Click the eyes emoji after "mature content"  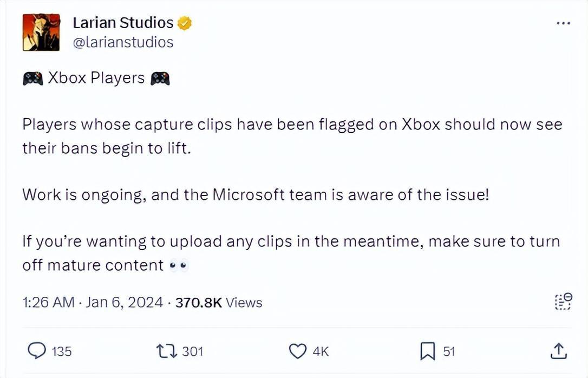(x=178, y=265)
